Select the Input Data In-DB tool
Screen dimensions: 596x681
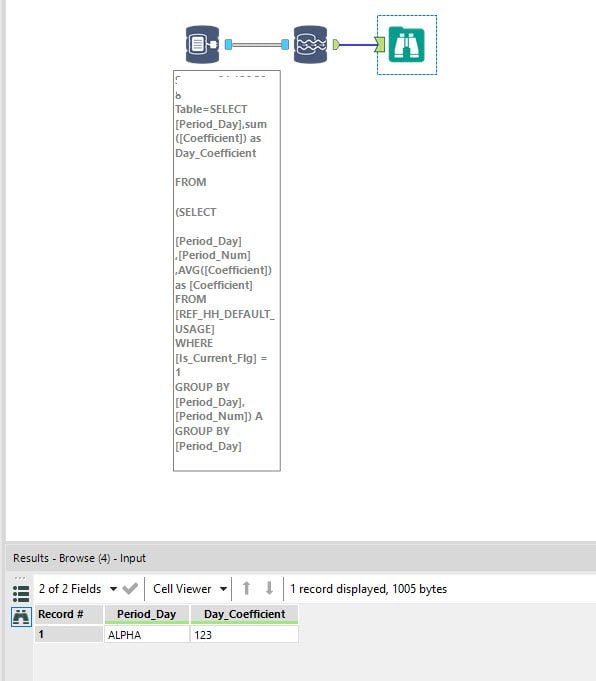pos(202,44)
